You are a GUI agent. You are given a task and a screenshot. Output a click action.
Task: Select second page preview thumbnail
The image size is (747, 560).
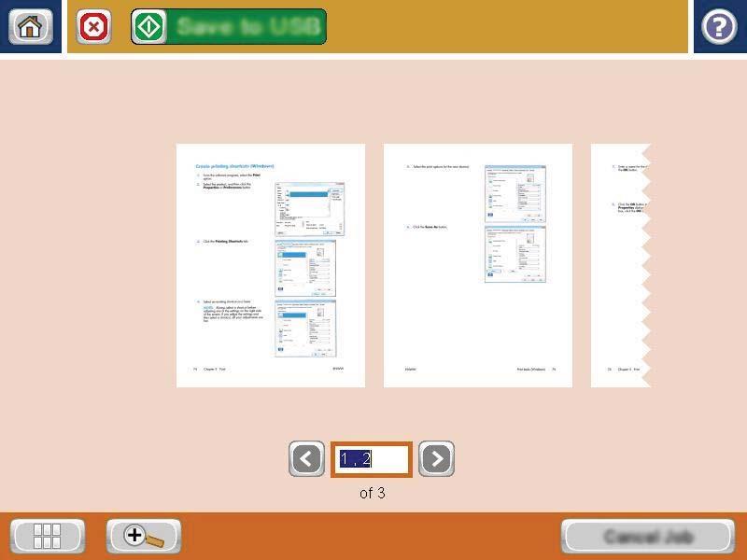point(478,266)
